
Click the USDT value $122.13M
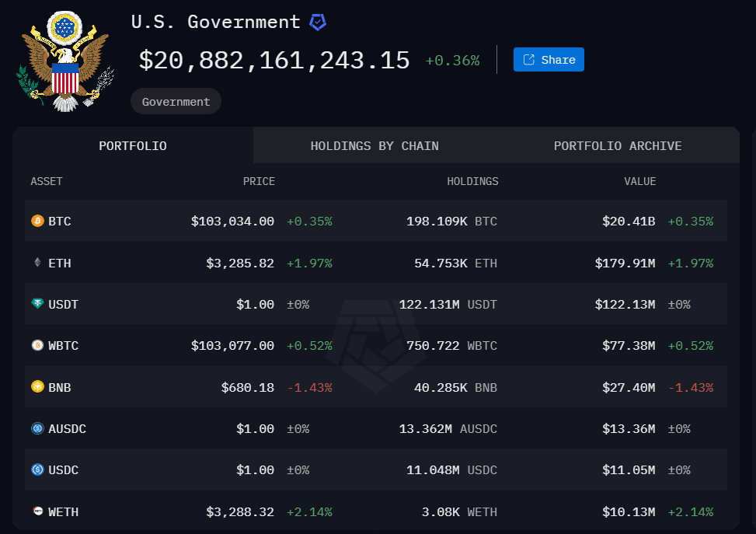click(625, 305)
